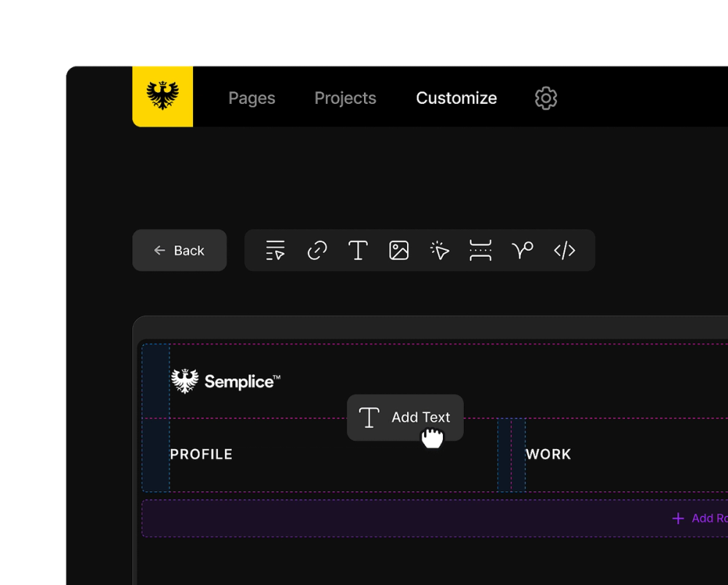Open the Pages tab
This screenshot has width=728, height=585.
pyautogui.click(x=251, y=98)
